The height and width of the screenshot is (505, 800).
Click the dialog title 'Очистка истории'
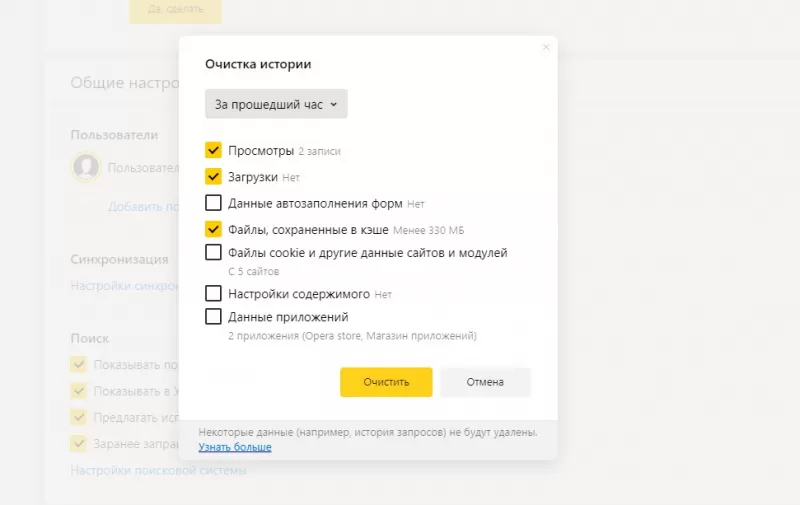(x=258, y=64)
